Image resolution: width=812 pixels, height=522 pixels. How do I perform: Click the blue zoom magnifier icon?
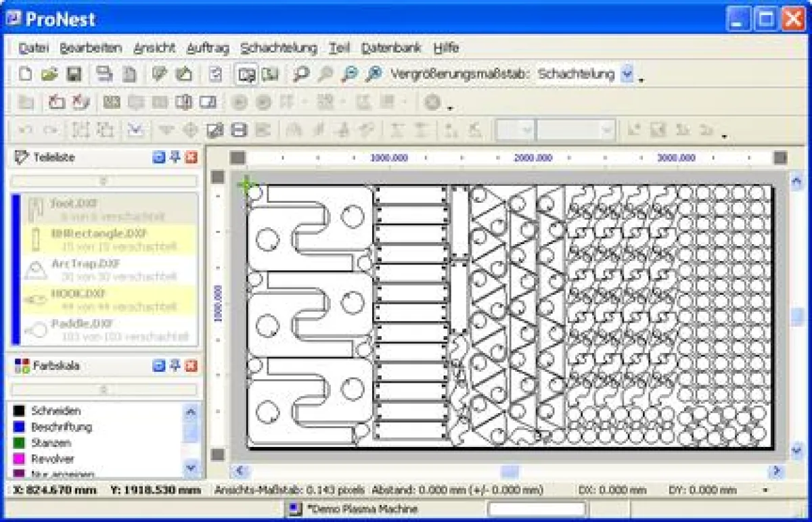point(349,74)
